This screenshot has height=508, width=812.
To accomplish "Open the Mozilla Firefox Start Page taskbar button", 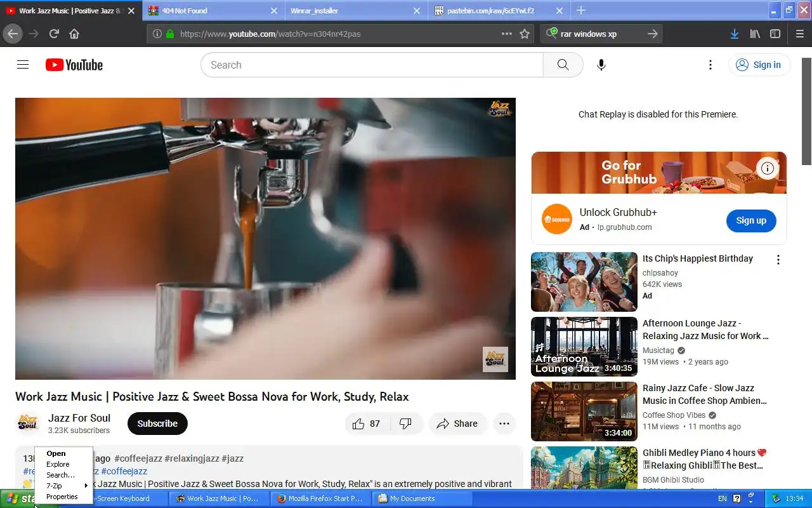I will [x=321, y=498].
